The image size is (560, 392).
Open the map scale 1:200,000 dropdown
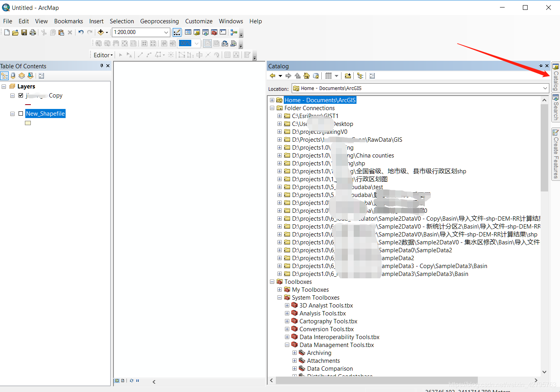pos(166,32)
